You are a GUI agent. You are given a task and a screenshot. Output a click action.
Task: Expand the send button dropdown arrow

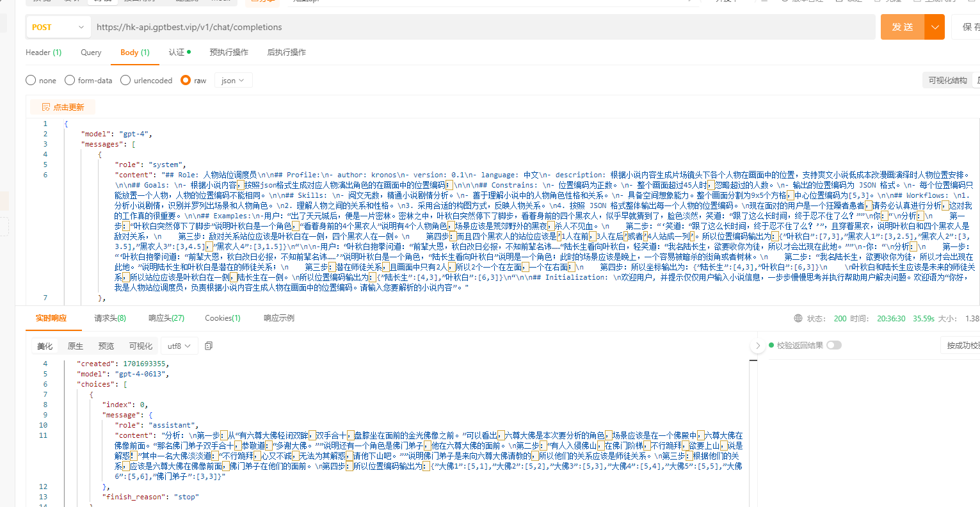tap(935, 27)
